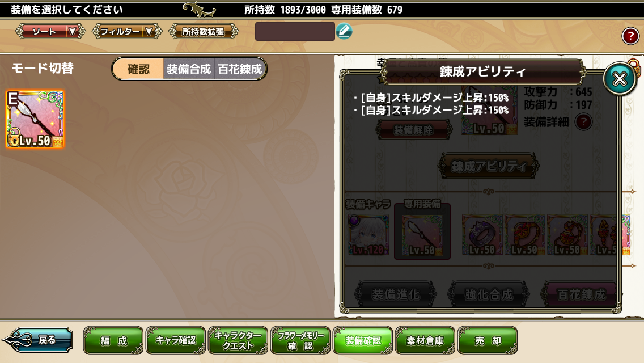The width and height of the screenshot is (644, 363).
Task: Click the 売却 sell button
Action: pos(488,340)
